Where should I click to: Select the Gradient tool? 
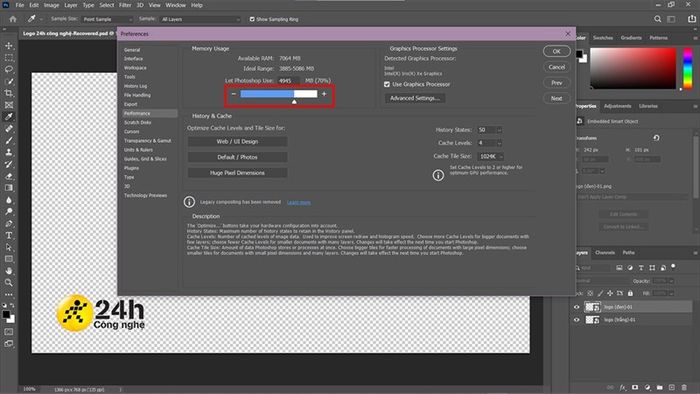pyautogui.click(x=9, y=188)
